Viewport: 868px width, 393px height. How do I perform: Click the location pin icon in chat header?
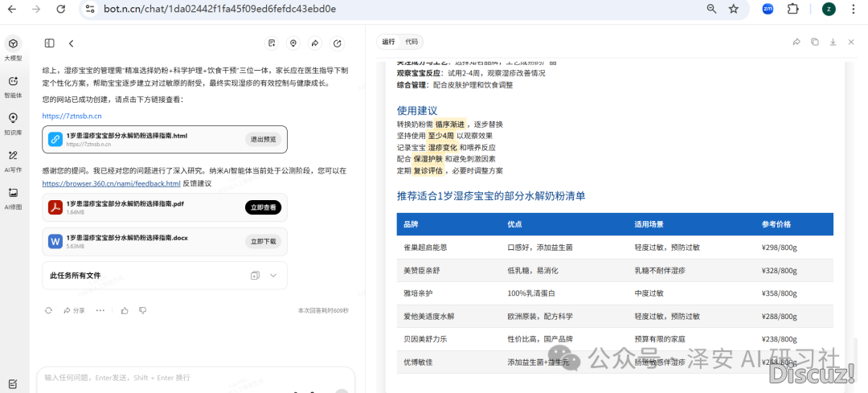(x=293, y=43)
